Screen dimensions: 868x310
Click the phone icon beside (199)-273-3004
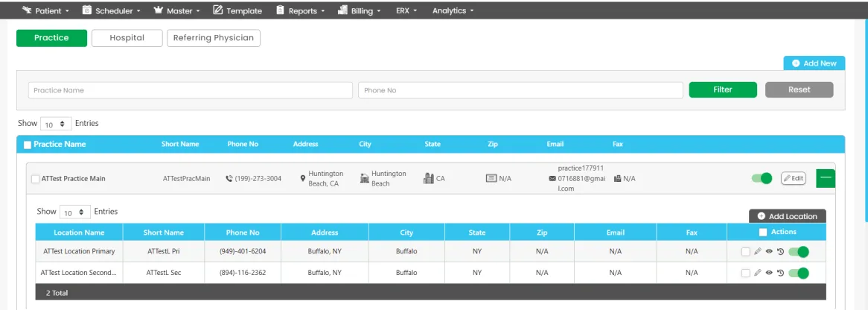pos(229,179)
